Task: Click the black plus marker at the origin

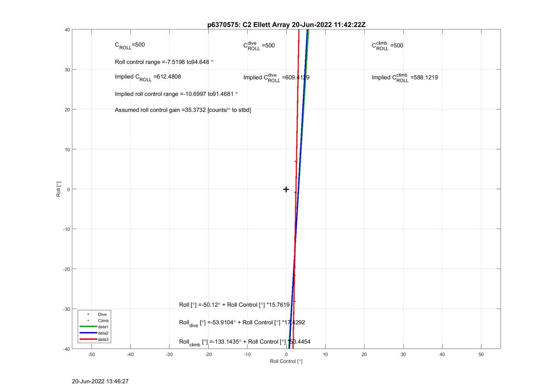Action: (286, 189)
